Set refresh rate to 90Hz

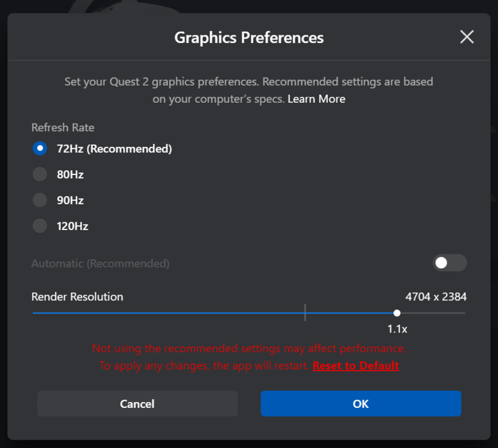[x=40, y=200]
